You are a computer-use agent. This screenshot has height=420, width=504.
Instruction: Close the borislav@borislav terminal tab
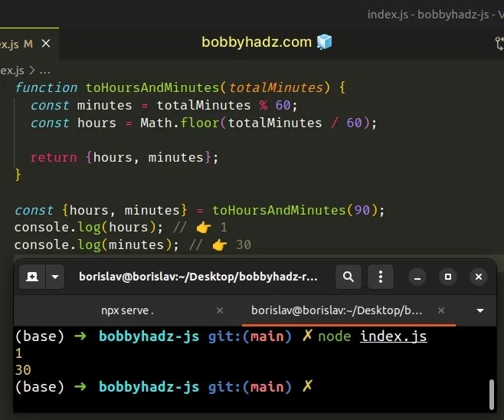(x=441, y=310)
